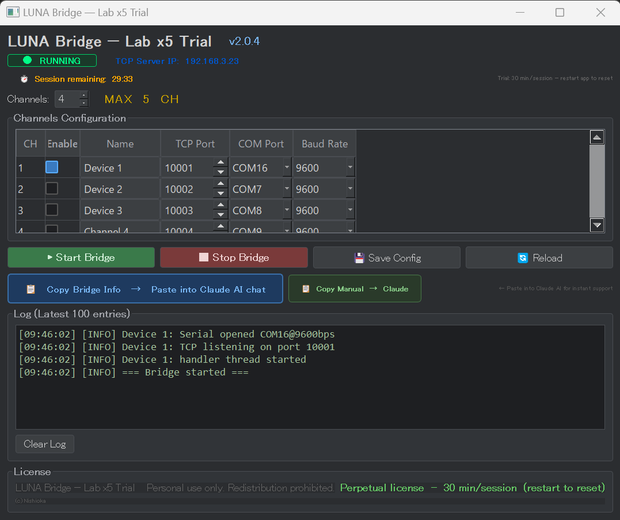Click the Name column header
The image size is (620, 520).
[120, 144]
